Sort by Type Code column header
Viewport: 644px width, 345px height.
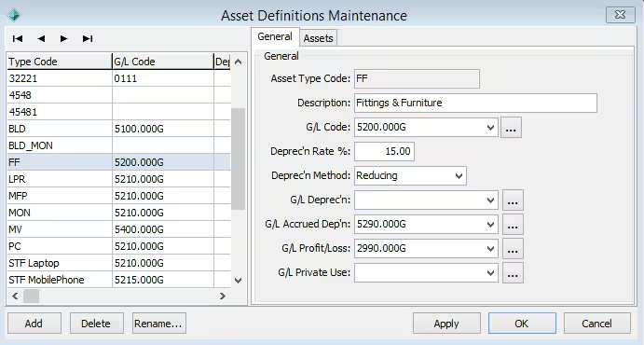[x=59, y=62]
